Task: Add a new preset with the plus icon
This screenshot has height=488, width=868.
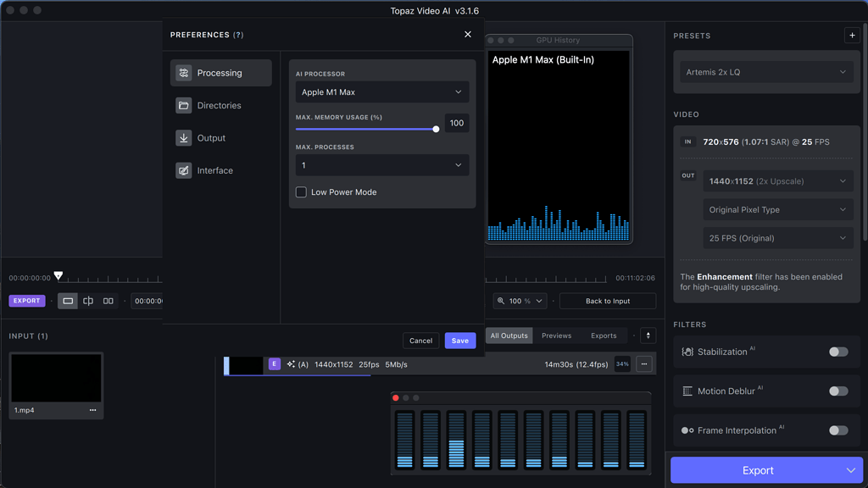Action: click(852, 36)
